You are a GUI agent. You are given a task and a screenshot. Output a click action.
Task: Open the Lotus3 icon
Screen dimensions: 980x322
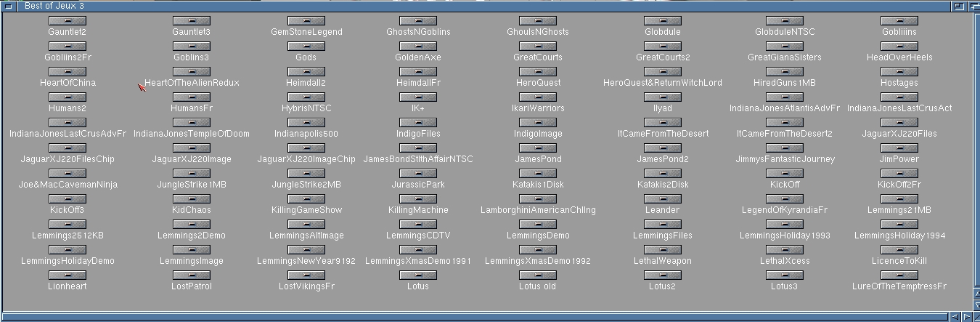coord(785,275)
